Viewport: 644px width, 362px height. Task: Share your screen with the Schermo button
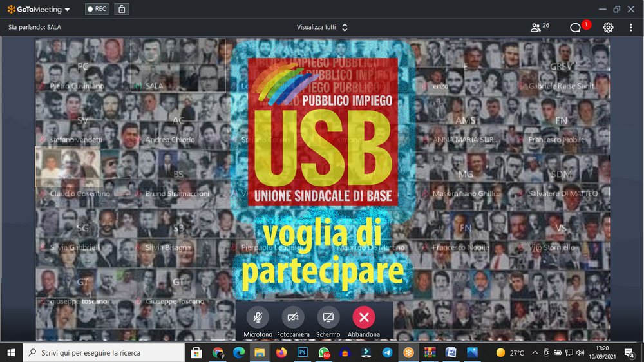(x=328, y=318)
